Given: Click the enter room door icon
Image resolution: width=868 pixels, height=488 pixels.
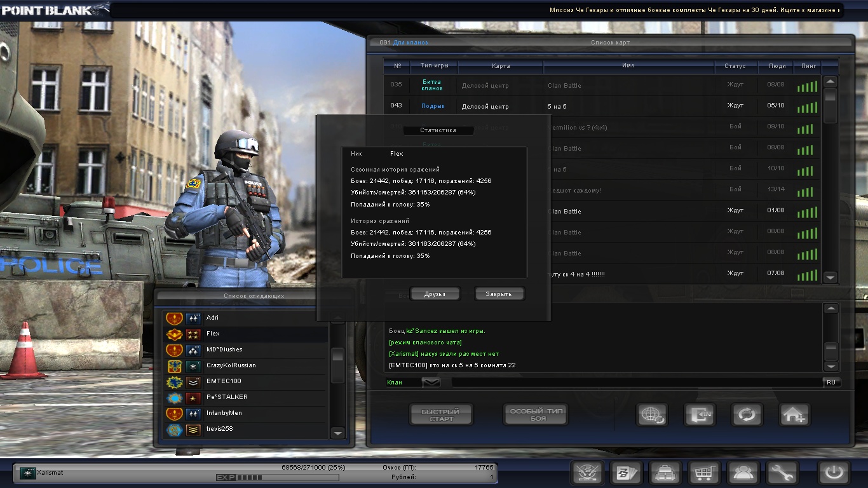Looking at the screenshot, I should (x=700, y=415).
